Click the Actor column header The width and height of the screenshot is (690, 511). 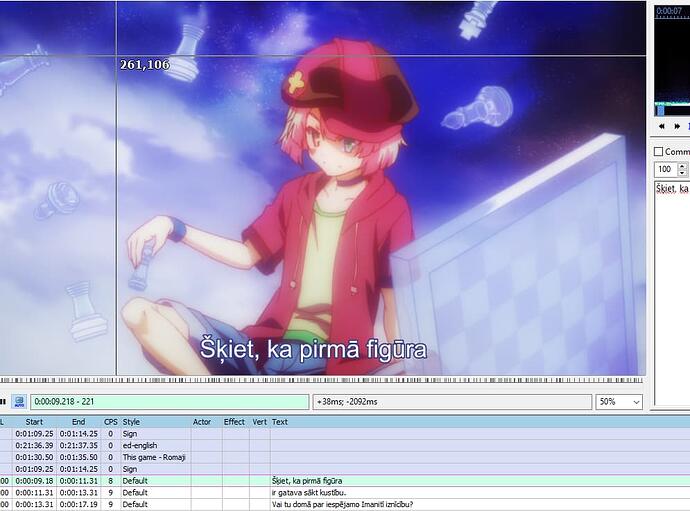(x=206, y=422)
